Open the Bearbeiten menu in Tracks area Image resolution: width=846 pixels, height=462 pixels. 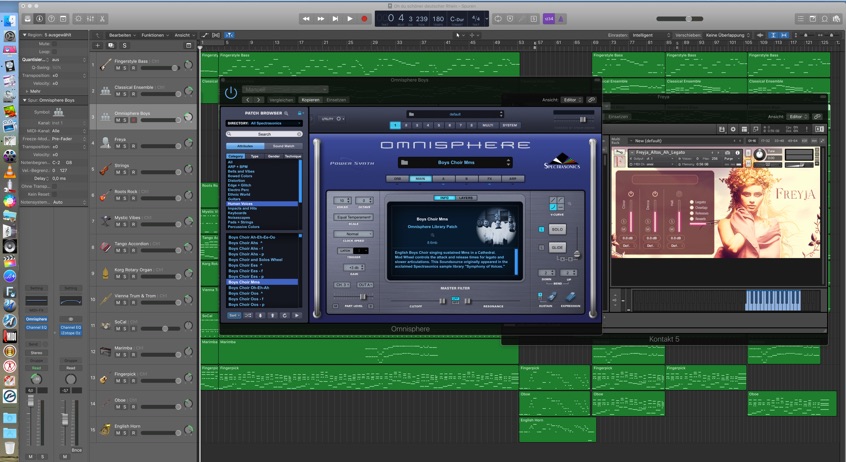[122, 35]
